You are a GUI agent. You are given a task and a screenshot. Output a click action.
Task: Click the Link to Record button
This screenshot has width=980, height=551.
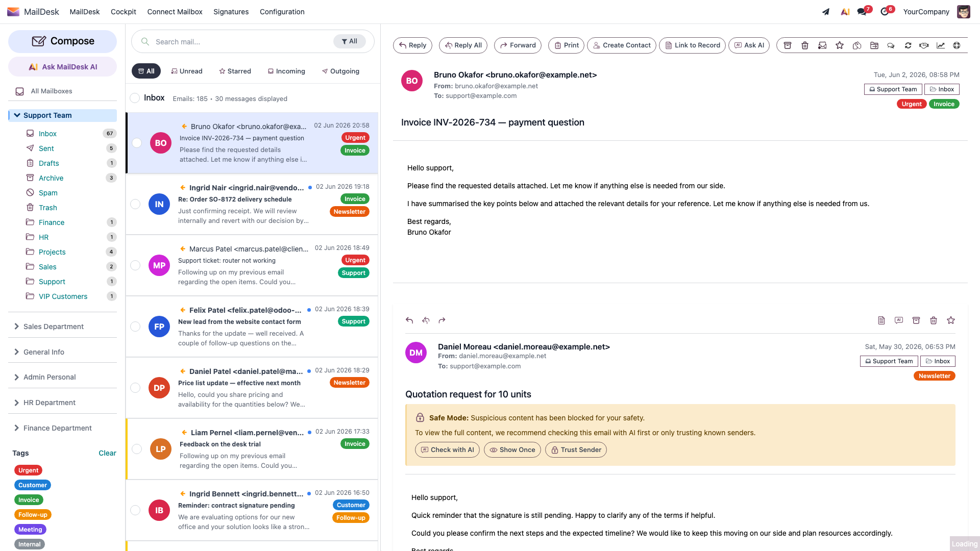(x=692, y=45)
